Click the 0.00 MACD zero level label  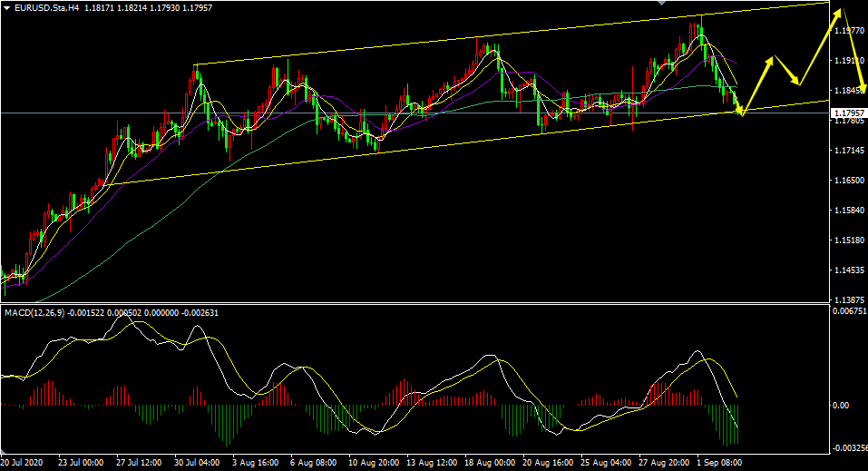click(x=841, y=406)
